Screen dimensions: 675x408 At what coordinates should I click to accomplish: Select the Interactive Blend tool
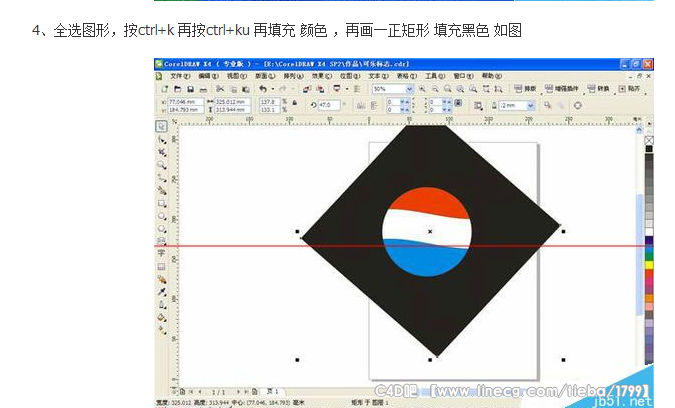coord(162,279)
